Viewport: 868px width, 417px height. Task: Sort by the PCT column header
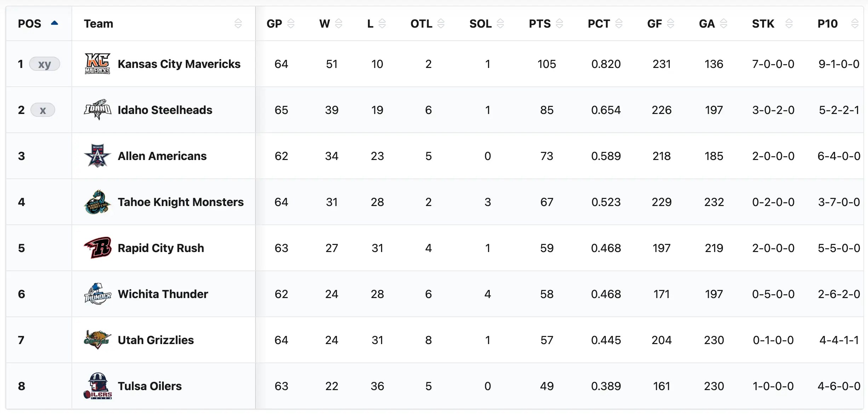click(x=599, y=24)
